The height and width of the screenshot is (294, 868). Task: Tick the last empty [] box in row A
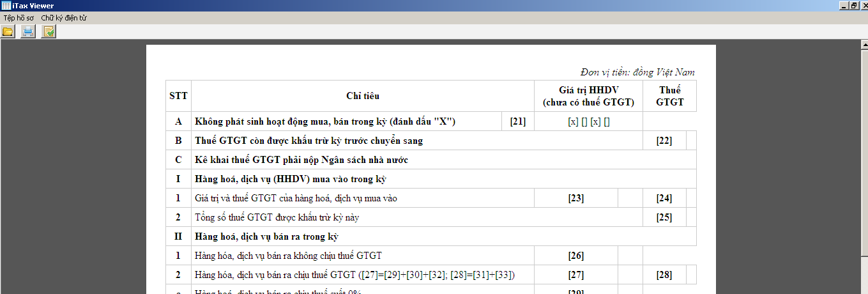pyautogui.click(x=607, y=121)
